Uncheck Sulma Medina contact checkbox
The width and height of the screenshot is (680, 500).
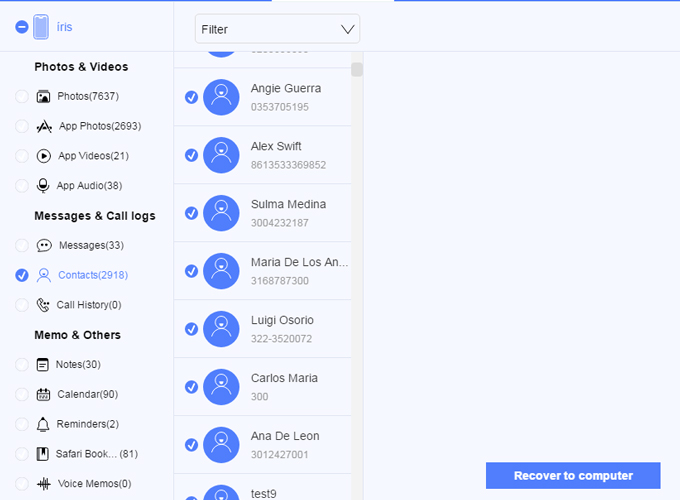click(x=191, y=213)
